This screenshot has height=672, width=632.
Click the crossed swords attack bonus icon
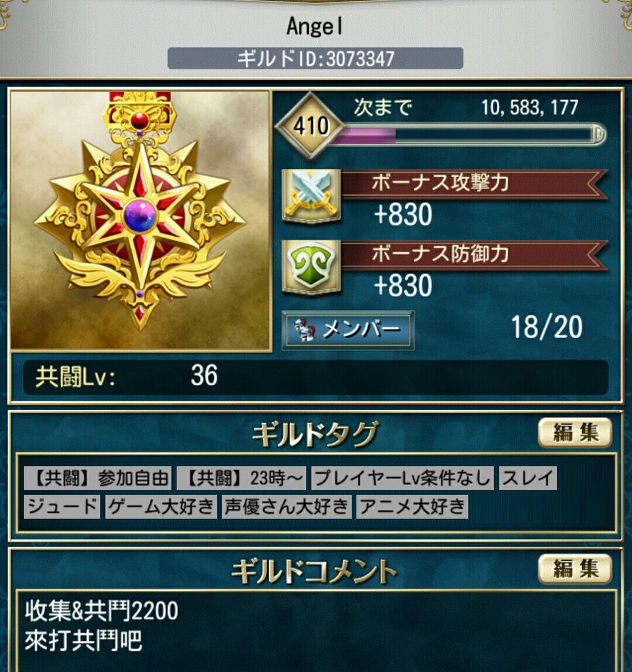(x=312, y=196)
